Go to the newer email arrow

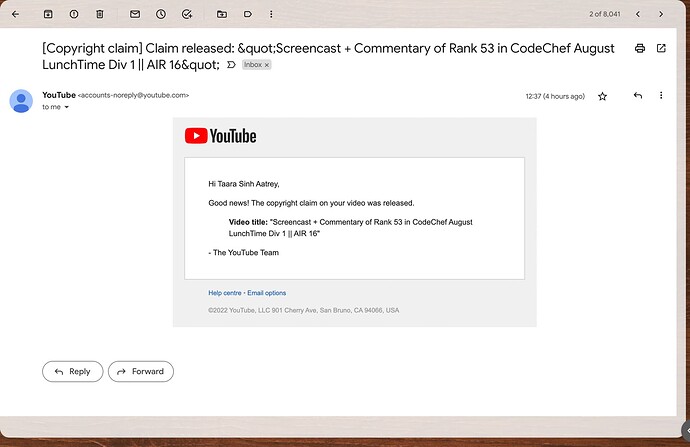638,14
